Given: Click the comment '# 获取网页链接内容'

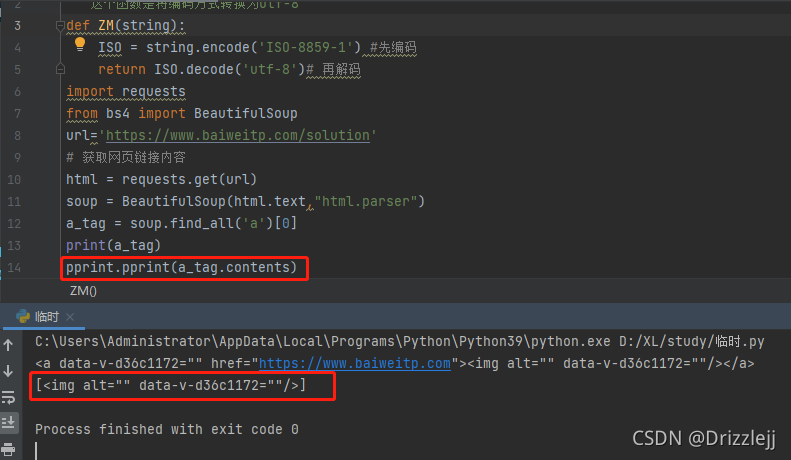Looking at the screenshot, I should pyautogui.click(x=126, y=157).
